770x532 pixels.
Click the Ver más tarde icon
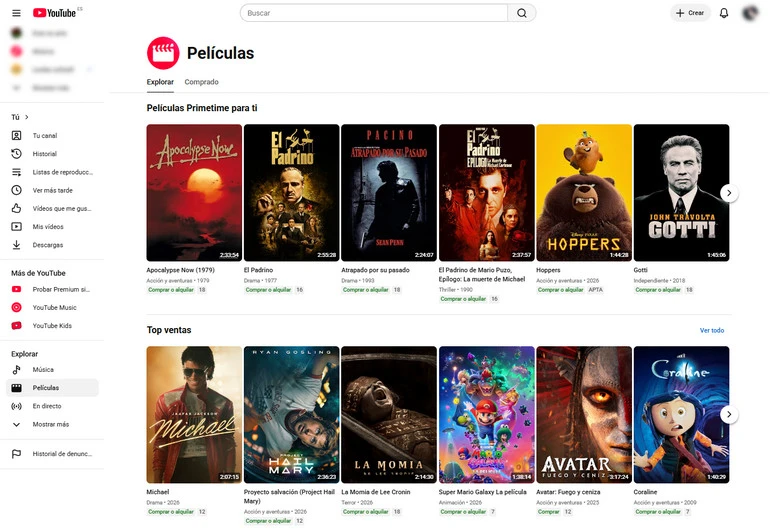click(16, 190)
